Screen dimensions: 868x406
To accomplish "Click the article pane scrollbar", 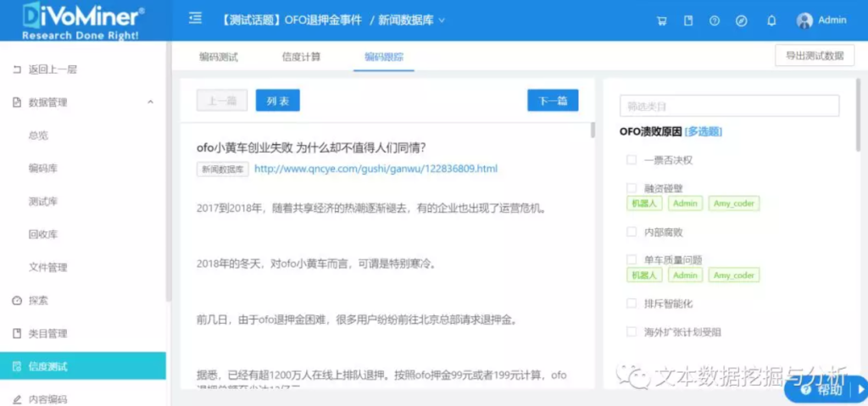I will coord(593,131).
